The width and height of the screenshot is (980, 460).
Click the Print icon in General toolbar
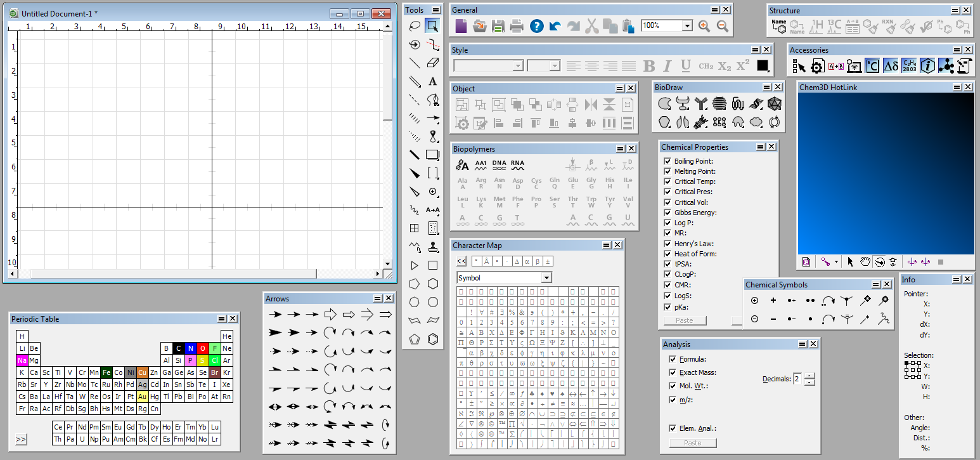point(517,26)
